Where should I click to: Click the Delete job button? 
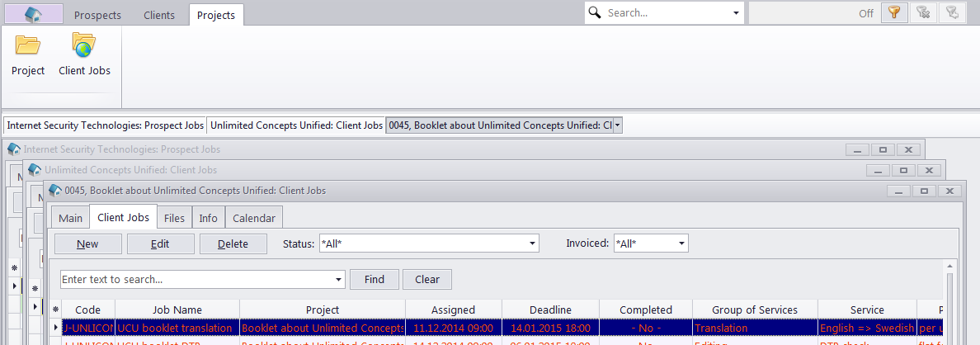[x=233, y=243]
